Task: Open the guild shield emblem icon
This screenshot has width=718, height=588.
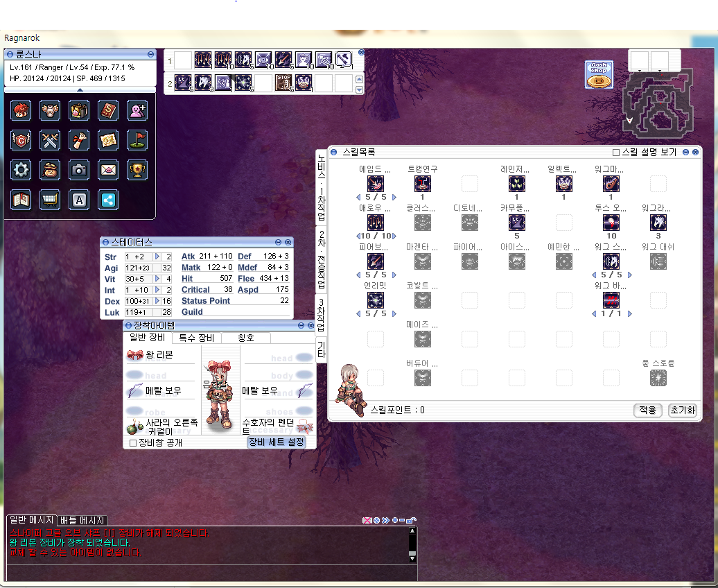Action: [x=21, y=140]
